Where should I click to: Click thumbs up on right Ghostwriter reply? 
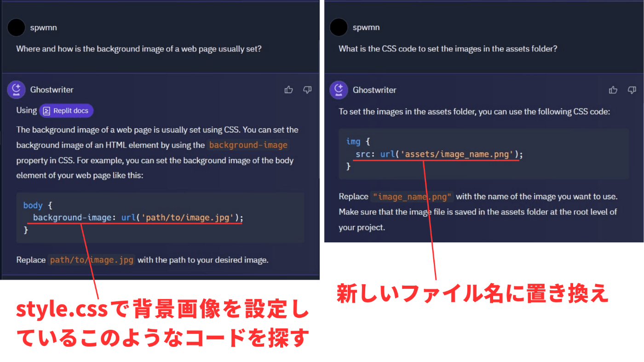tap(613, 90)
